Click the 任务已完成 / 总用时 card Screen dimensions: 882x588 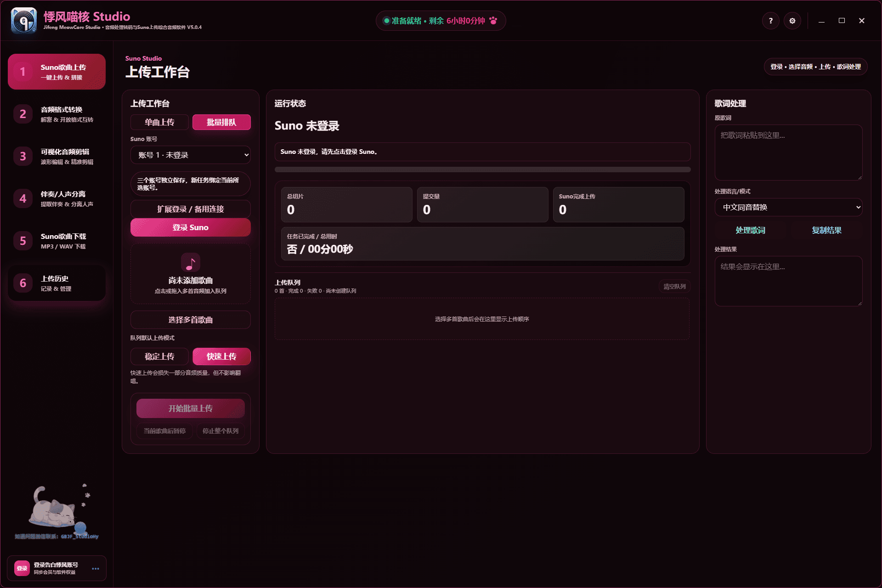(482, 243)
